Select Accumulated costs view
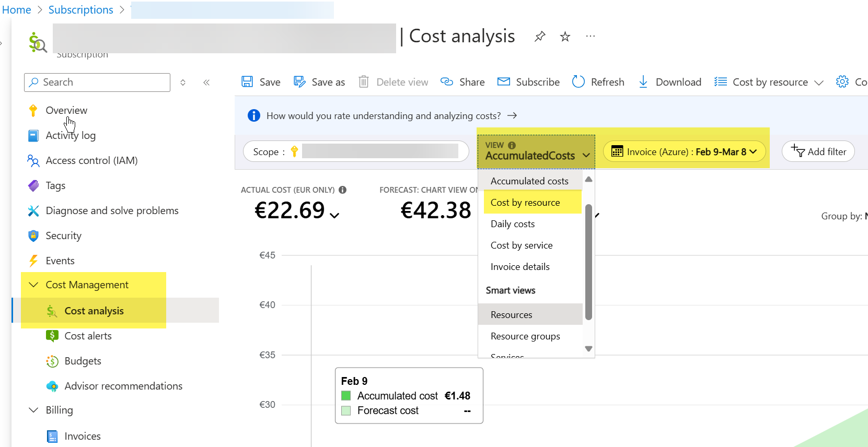868x447 pixels. (x=529, y=181)
